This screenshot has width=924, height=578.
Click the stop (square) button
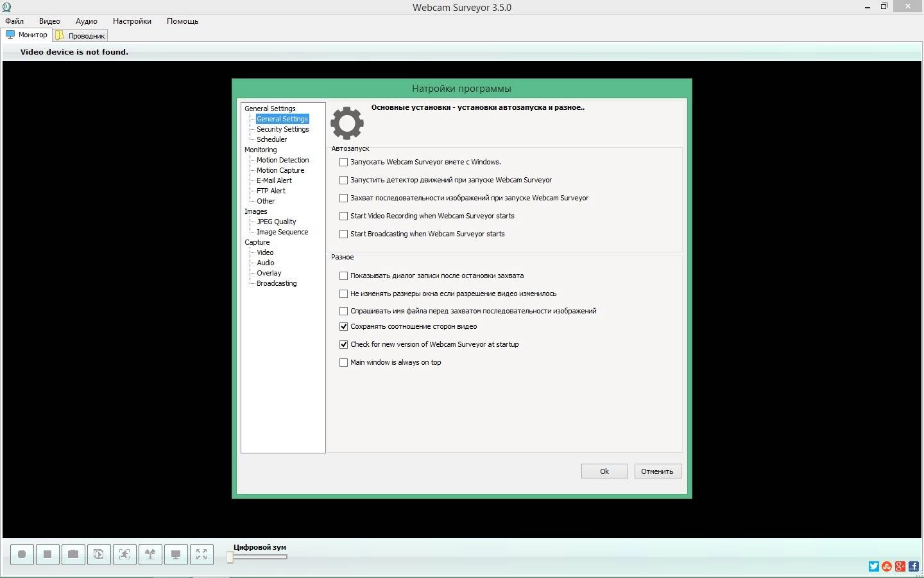click(x=47, y=554)
